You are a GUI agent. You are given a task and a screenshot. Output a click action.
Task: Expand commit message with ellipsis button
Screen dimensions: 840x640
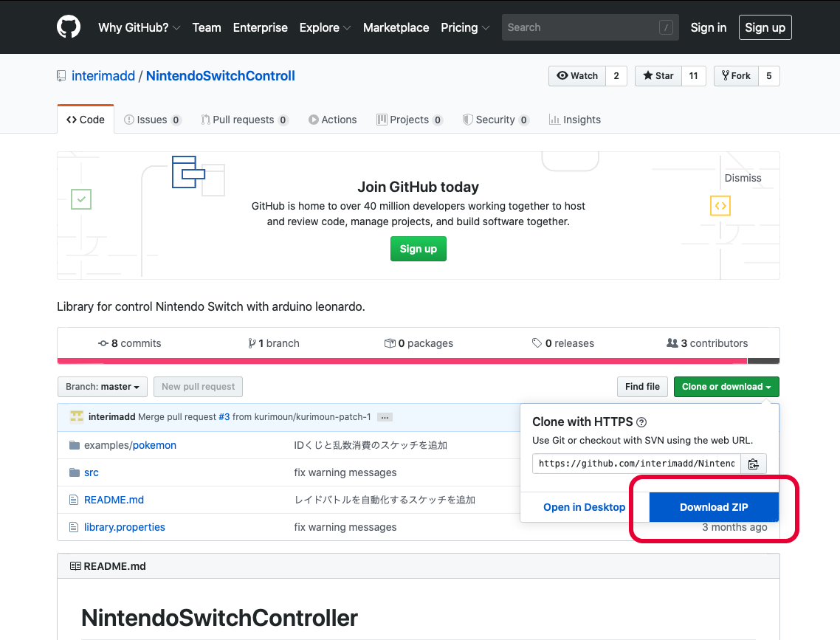coord(385,417)
